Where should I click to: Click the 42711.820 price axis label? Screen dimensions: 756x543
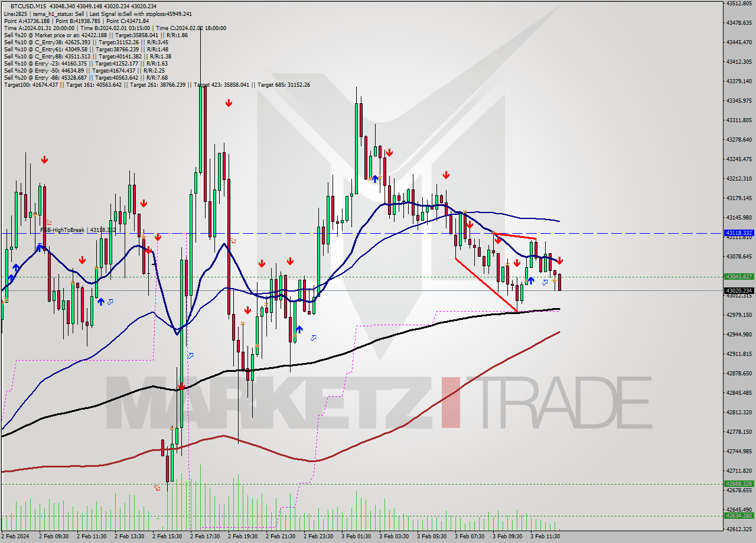[x=739, y=470]
